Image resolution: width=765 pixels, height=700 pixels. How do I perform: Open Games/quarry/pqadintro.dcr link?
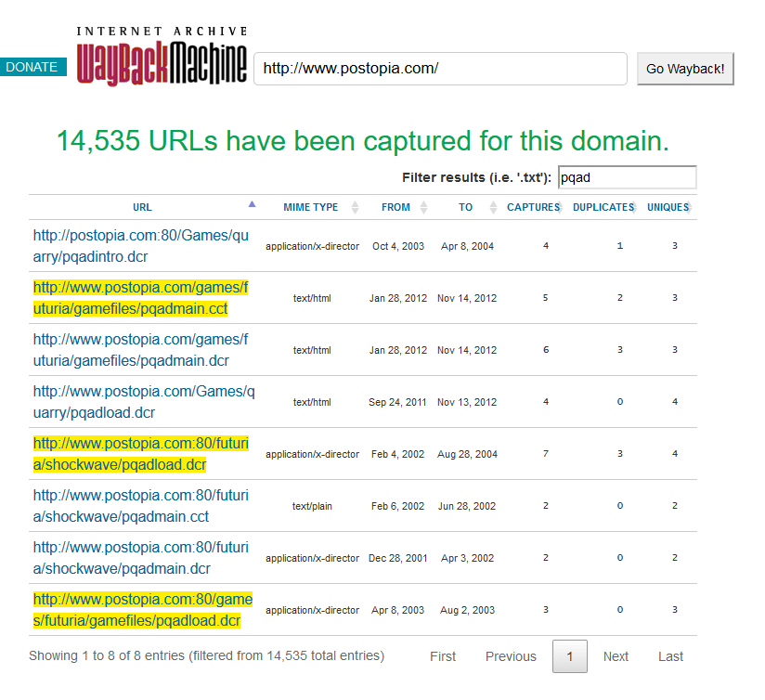point(141,246)
